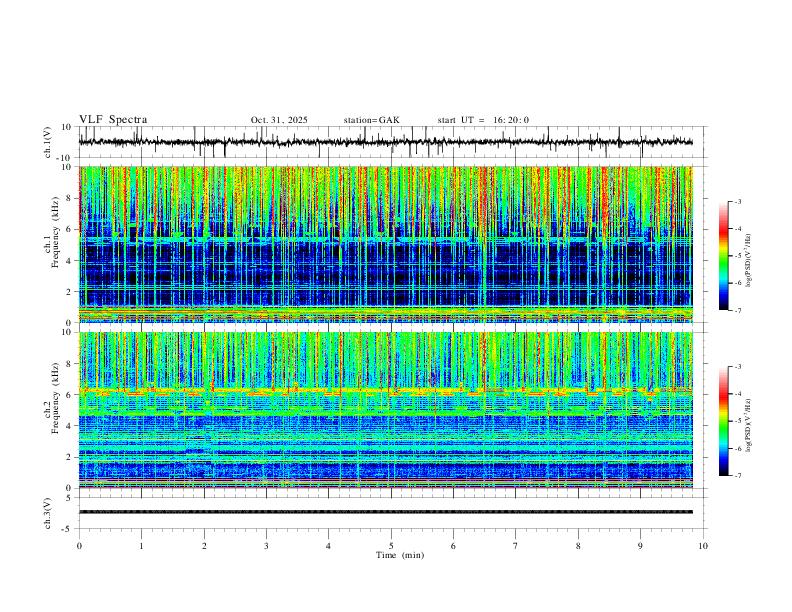Click the "station=GAK" header label
Image resolution: width=792 pixels, height=612 pixels.
[371, 120]
